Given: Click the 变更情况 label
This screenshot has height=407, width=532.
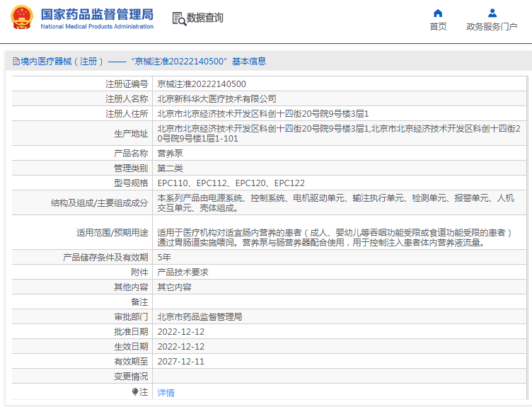Looking at the screenshot, I should click(131, 377).
